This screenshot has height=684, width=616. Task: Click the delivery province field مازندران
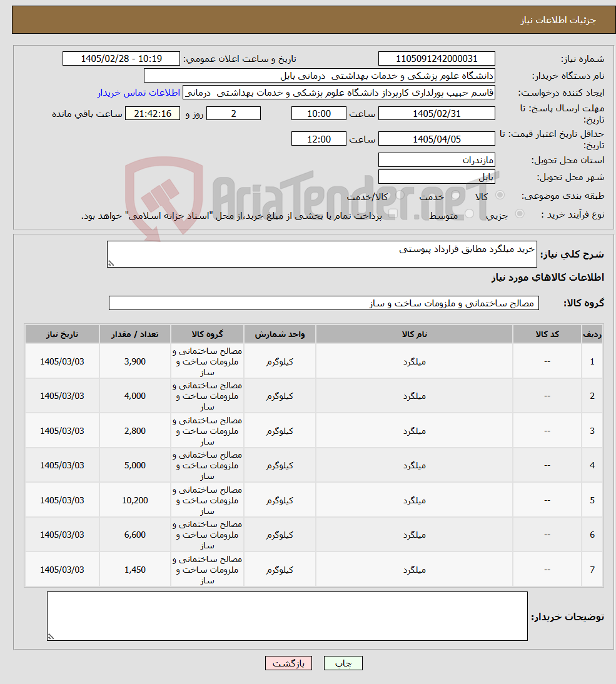[x=437, y=159]
